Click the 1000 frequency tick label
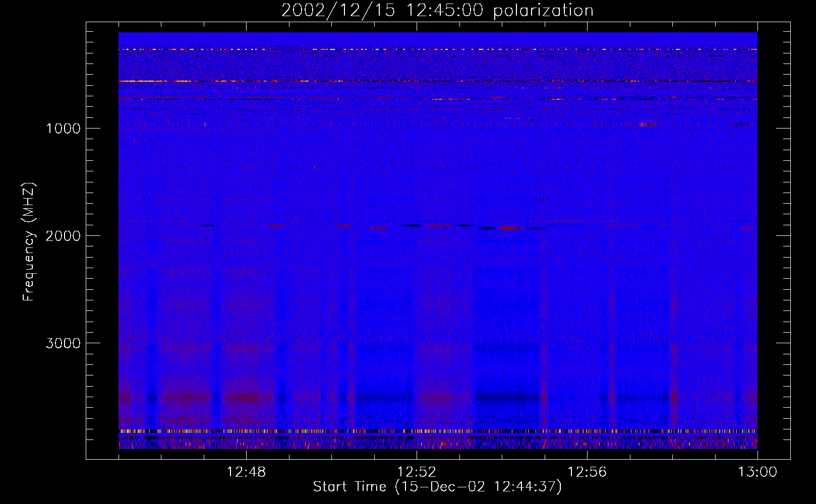 63,129
